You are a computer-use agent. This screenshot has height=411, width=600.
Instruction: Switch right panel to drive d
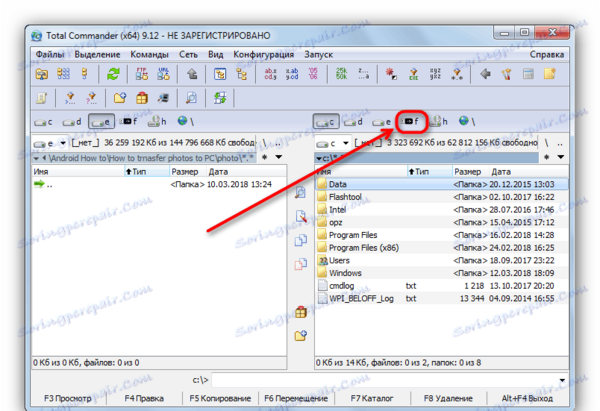(353, 122)
